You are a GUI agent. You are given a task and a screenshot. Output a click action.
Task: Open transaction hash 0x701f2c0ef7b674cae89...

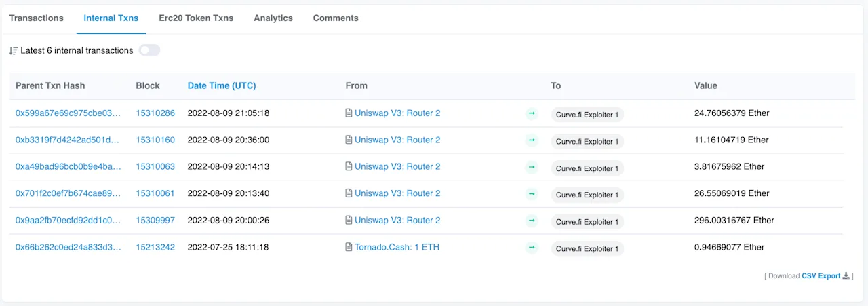tap(68, 193)
